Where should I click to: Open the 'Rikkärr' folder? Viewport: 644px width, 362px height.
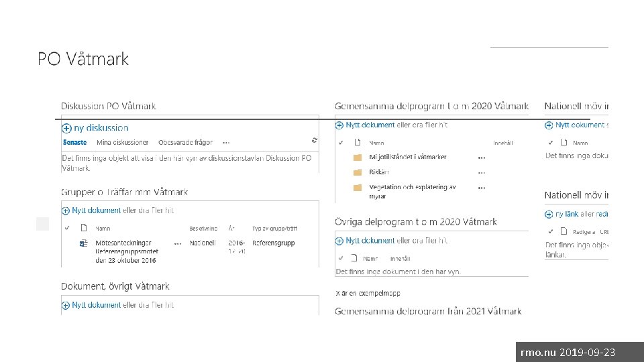click(378, 172)
